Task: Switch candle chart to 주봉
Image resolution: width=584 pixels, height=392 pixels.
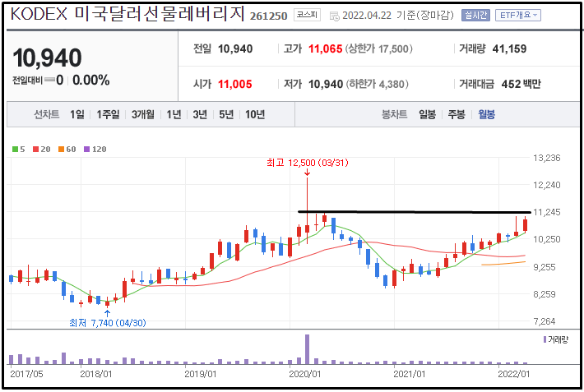Action: (457, 114)
